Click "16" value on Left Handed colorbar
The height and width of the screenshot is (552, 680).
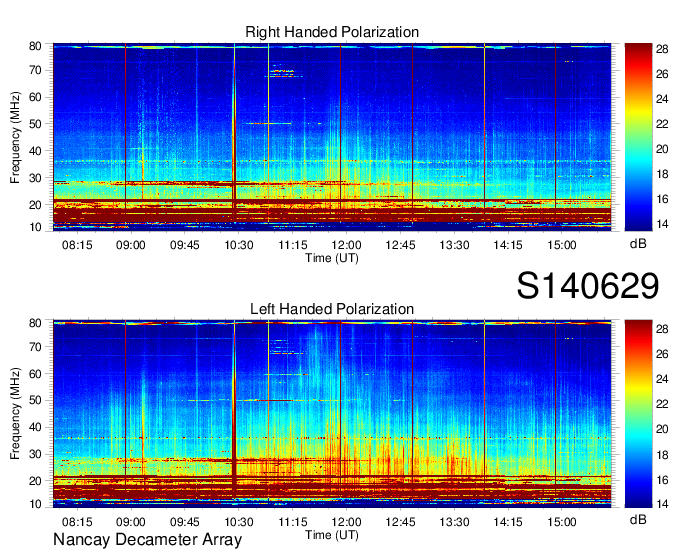point(662,480)
